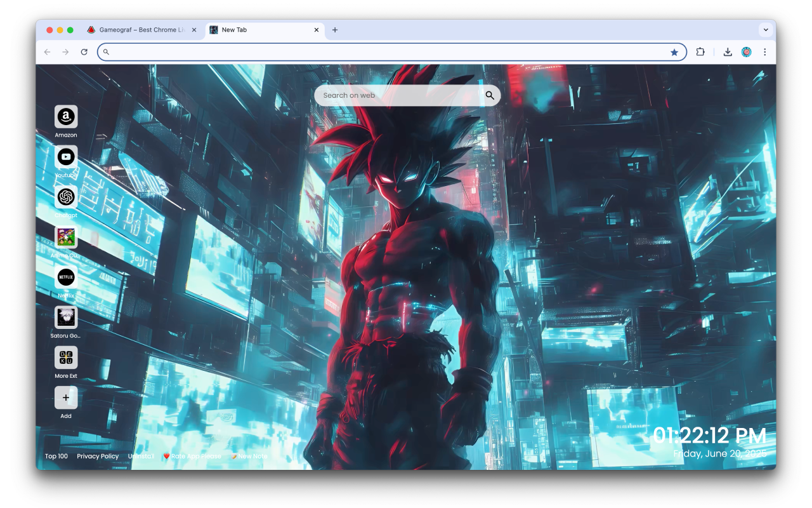Open the Chrome Extensions puzzle icon

[x=700, y=51]
